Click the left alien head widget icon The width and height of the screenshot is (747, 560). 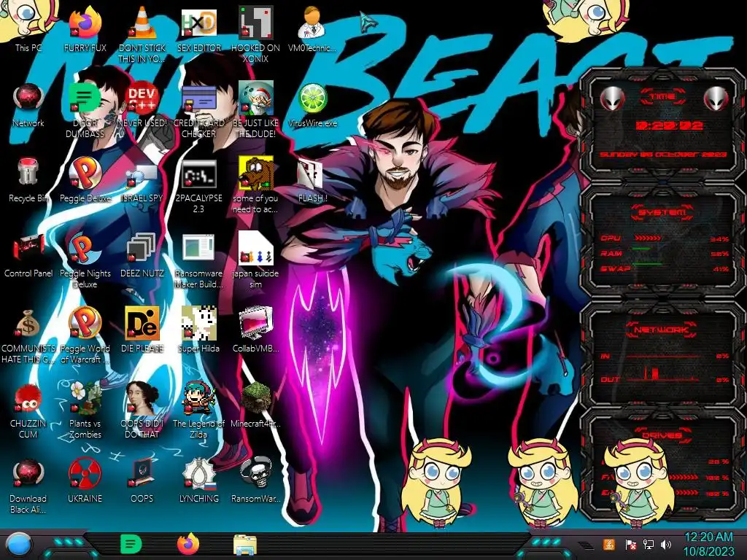611,99
